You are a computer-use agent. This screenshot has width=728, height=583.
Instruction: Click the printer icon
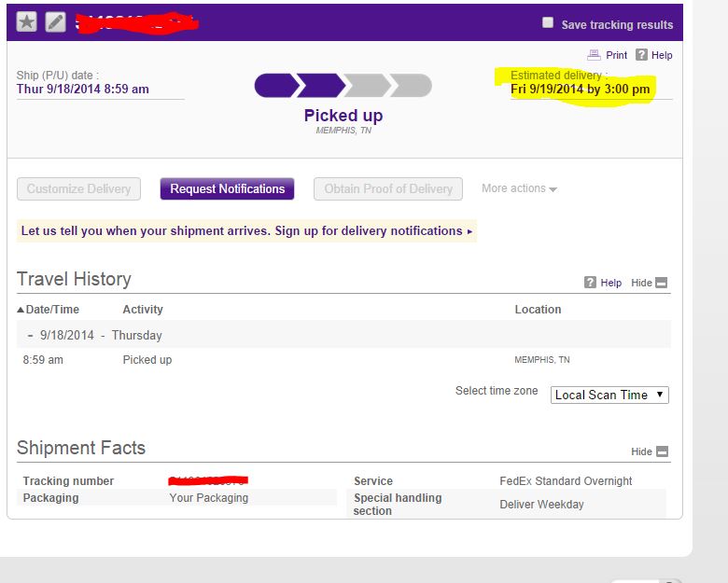click(x=594, y=55)
